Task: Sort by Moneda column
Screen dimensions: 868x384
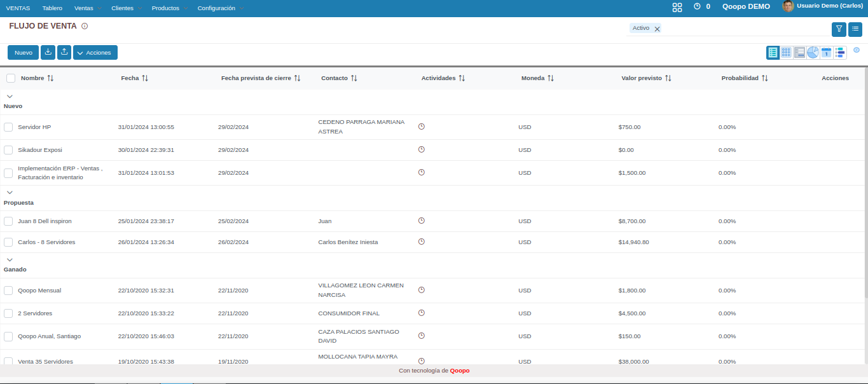Action: (551, 78)
